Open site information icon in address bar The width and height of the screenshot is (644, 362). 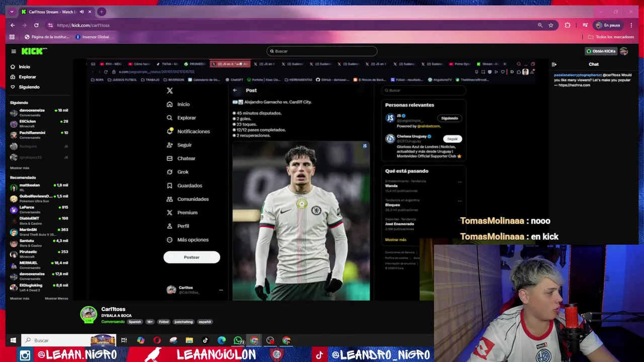point(50,25)
